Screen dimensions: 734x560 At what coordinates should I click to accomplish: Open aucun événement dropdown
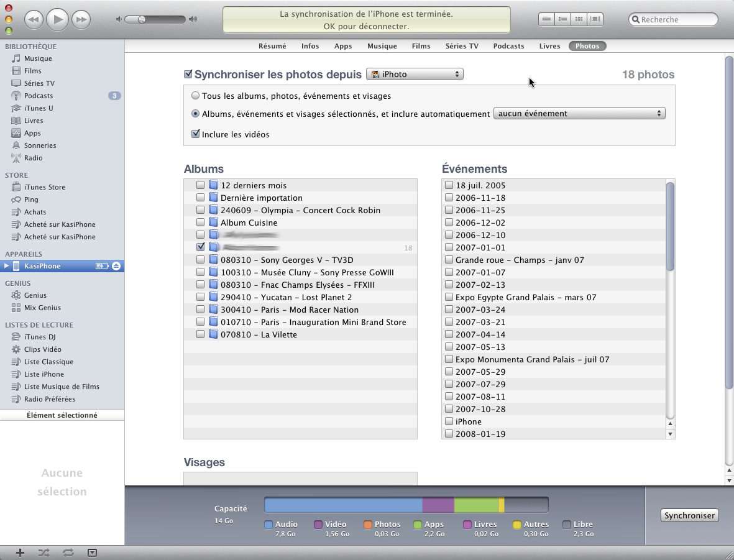point(579,113)
